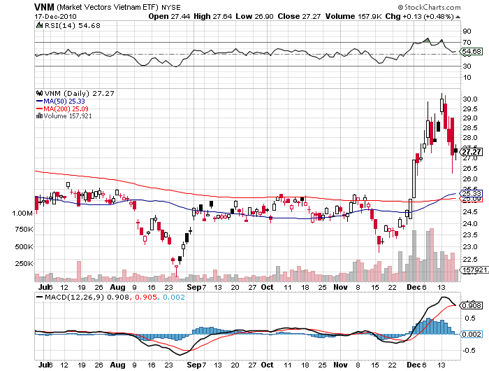Click the 157921 volume tag on right axis
The width and height of the screenshot is (489, 371).
coord(474,270)
